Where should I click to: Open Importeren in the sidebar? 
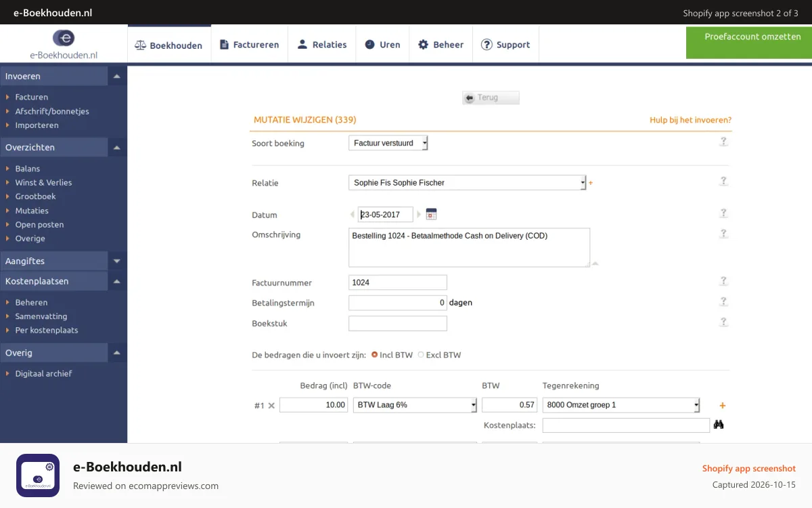click(x=37, y=125)
